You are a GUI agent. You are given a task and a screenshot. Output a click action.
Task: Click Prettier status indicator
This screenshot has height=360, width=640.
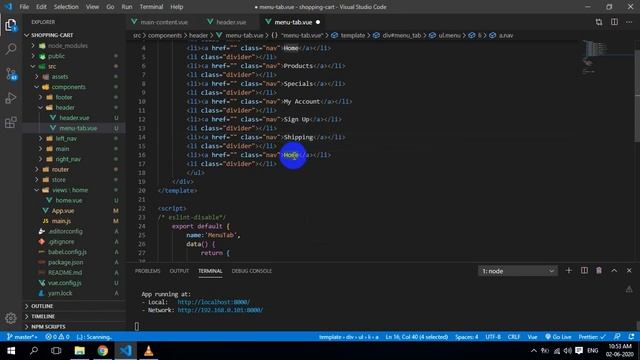(x=592, y=337)
